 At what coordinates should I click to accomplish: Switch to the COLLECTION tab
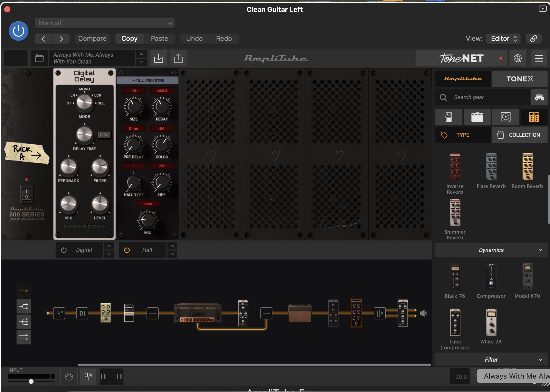(x=520, y=135)
